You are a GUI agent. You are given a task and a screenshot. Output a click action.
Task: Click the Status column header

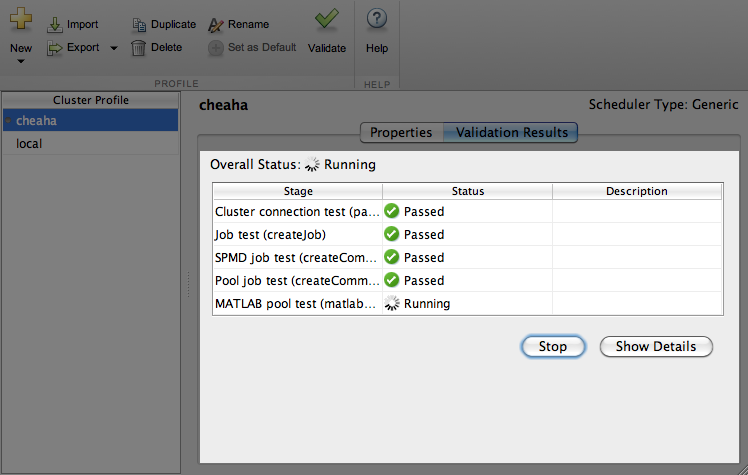click(467, 191)
